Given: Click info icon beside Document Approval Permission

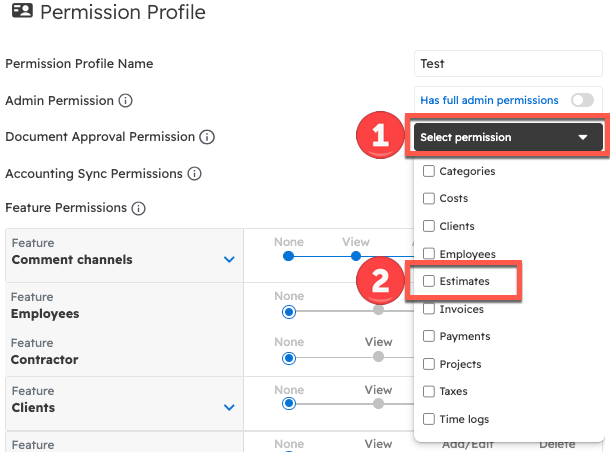Looking at the screenshot, I should click(207, 137).
